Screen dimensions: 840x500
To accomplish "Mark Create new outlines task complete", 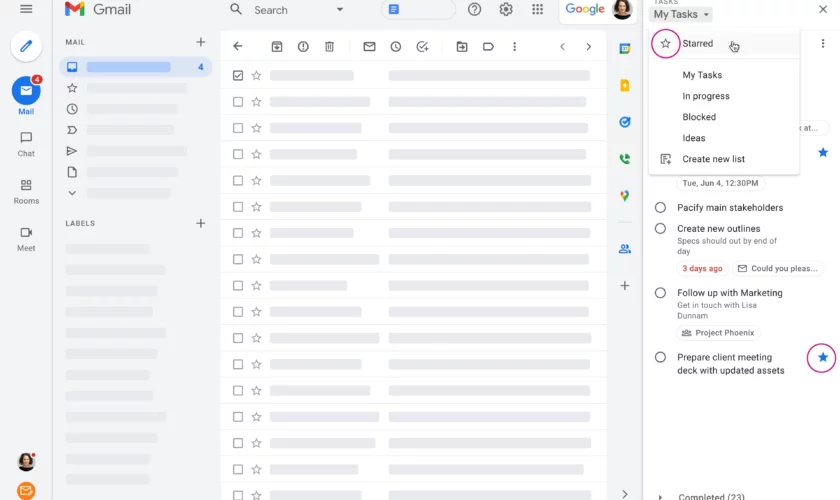I will click(660, 228).
